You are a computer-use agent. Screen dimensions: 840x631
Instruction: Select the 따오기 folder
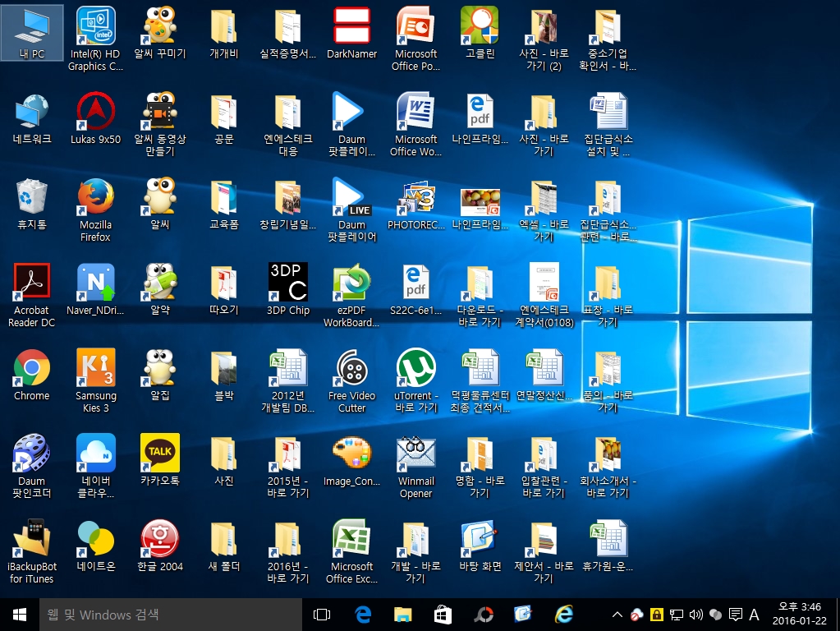(x=223, y=289)
